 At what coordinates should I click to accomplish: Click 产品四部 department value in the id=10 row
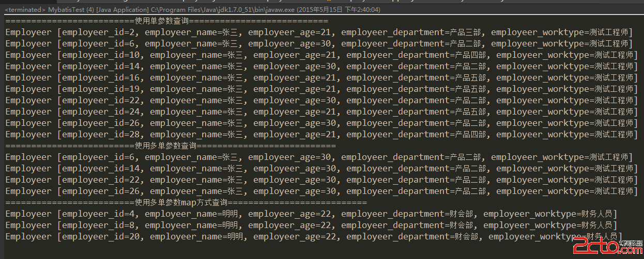(470, 55)
